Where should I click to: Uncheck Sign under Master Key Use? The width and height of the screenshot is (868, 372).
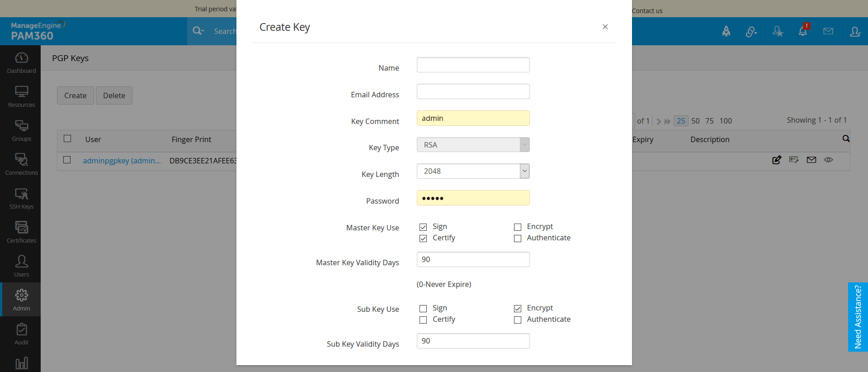423,227
